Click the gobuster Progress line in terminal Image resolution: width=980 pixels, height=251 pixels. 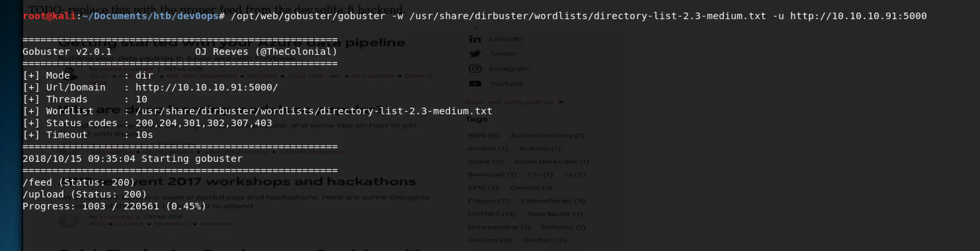[x=114, y=206]
